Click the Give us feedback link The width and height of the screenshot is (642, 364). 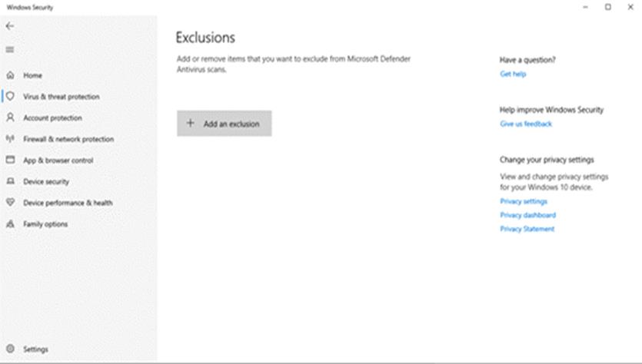click(x=526, y=124)
